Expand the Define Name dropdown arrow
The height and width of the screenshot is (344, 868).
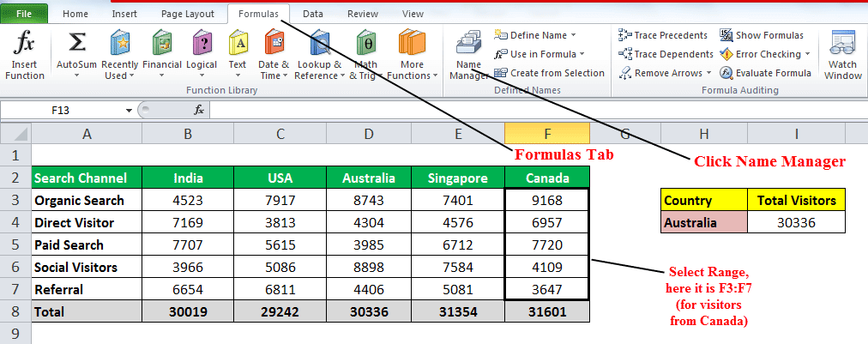click(x=573, y=35)
